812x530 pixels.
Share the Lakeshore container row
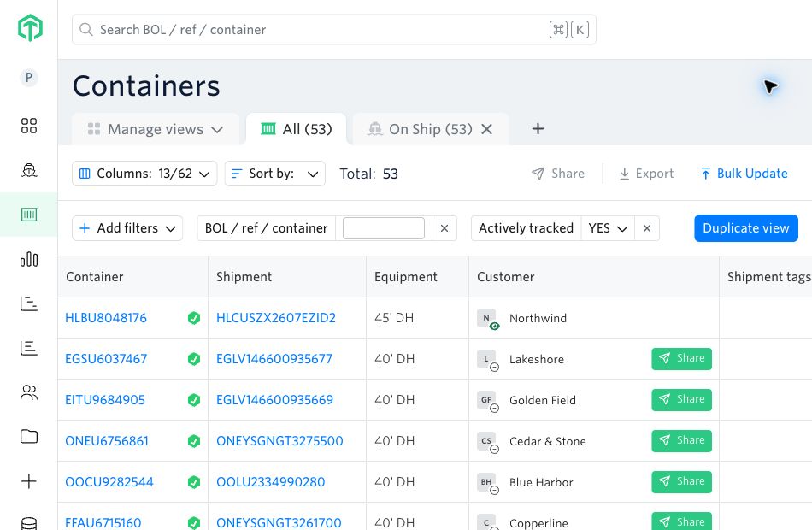(681, 358)
